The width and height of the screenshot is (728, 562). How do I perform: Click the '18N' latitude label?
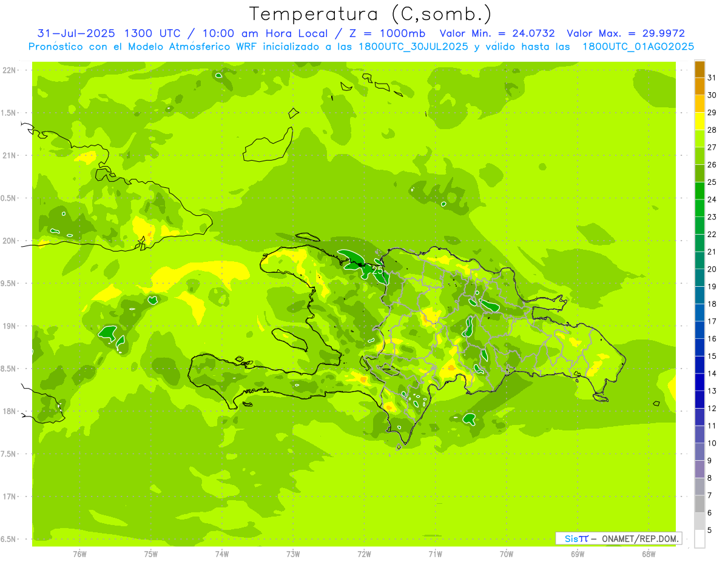point(8,411)
